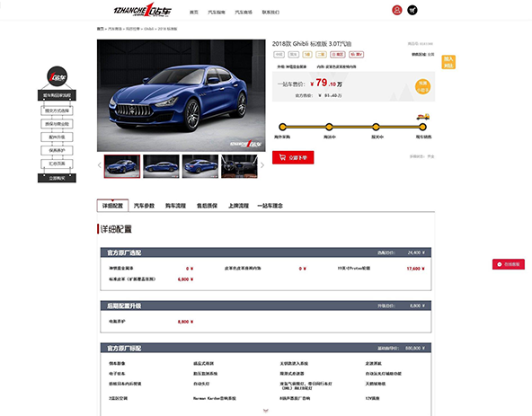Switch to the 购车流程 tab
Image resolution: width=532 pixels, height=416 pixels.
[x=175, y=206]
